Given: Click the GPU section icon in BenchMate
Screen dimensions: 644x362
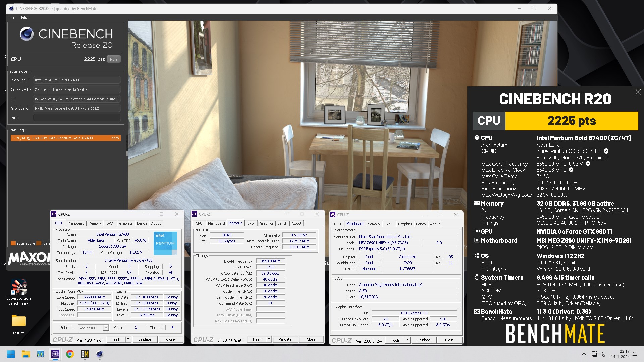Looking at the screenshot, I should click(477, 231).
